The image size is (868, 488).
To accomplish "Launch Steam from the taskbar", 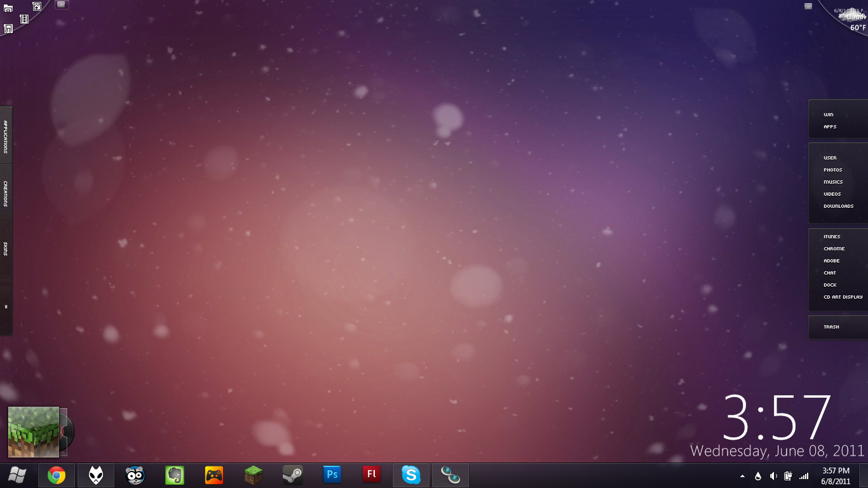I will 292,475.
